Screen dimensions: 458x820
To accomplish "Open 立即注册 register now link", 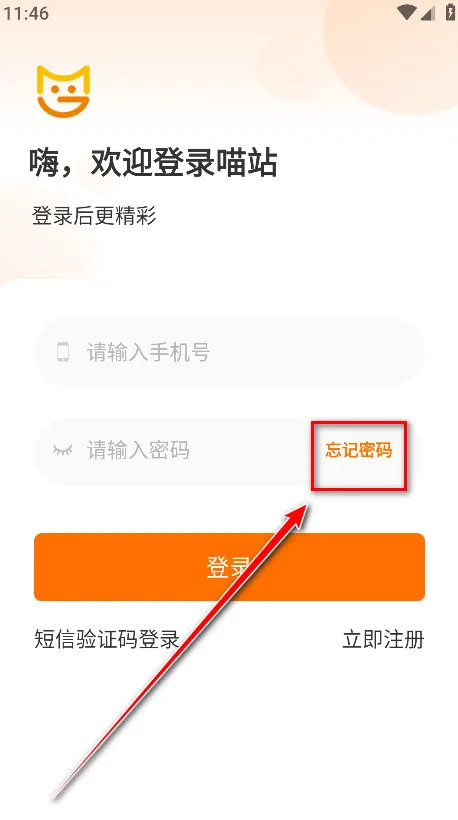I will click(383, 639).
